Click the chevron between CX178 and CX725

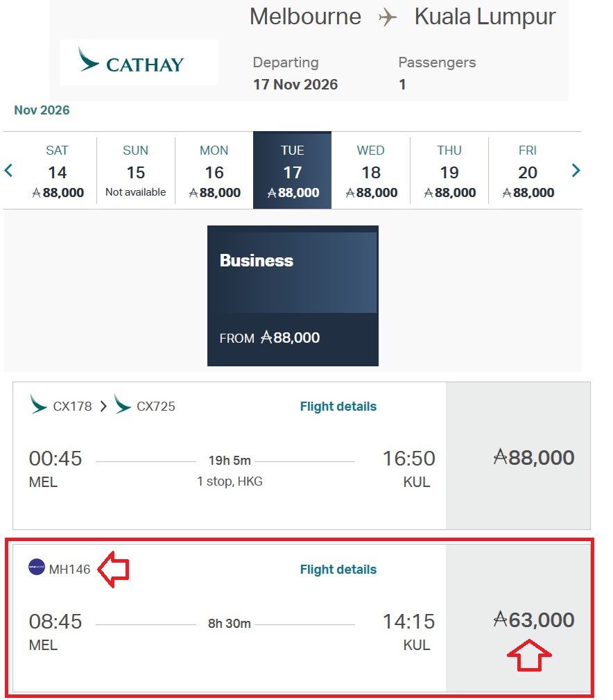point(103,407)
